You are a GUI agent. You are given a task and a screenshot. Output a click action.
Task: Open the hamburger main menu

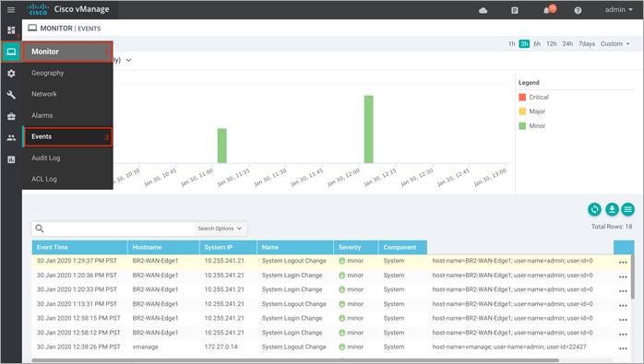pyautogui.click(x=11, y=9)
